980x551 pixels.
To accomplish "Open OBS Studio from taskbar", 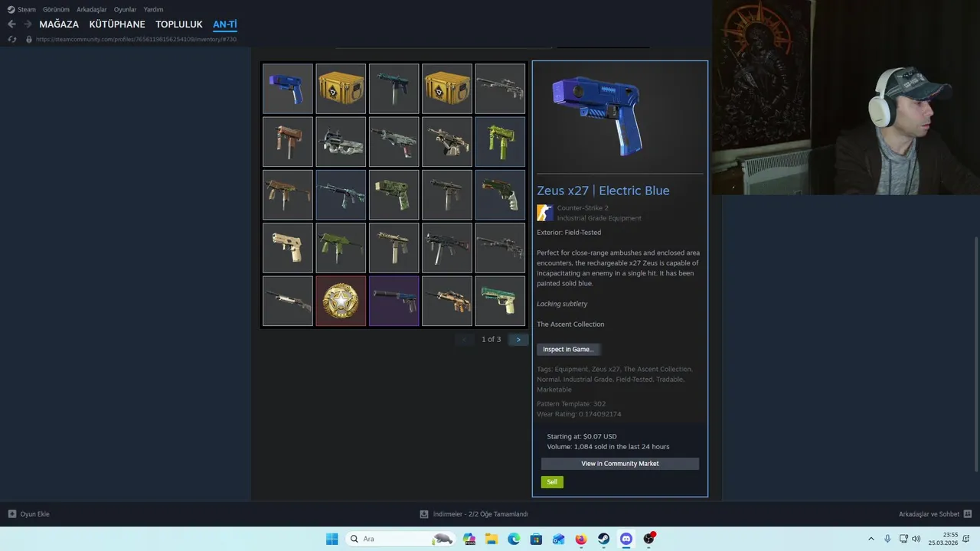I will tap(649, 539).
